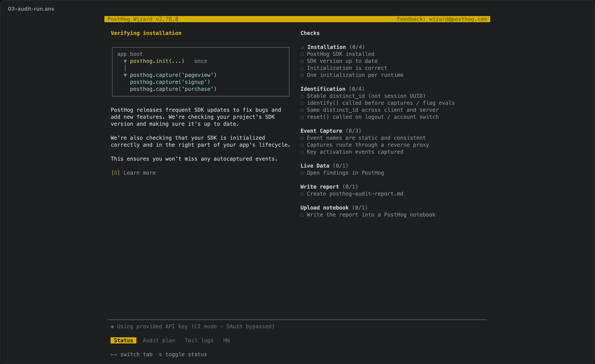Select the Identification (0/4) section heading
The width and height of the screenshot is (595, 364).
tap(332, 89)
